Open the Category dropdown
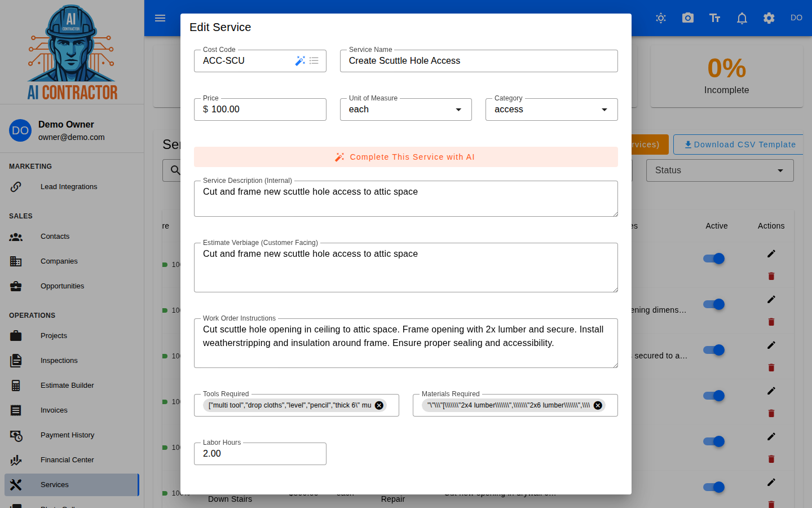 point(551,110)
